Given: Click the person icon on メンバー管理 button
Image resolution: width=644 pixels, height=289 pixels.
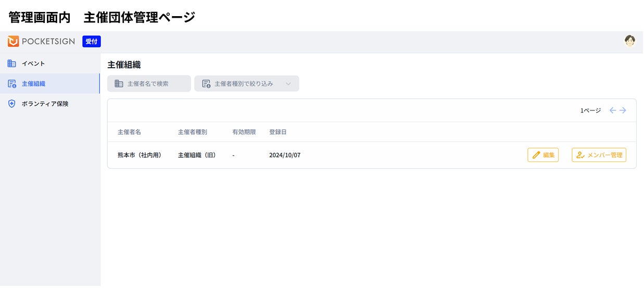Looking at the screenshot, I should [x=580, y=155].
